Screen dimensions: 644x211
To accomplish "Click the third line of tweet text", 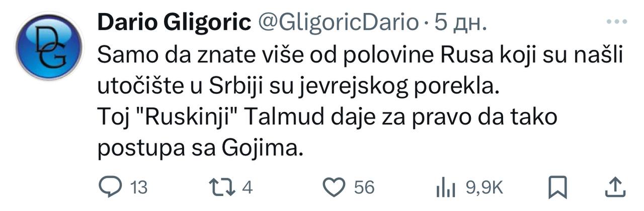I will (x=327, y=118).
